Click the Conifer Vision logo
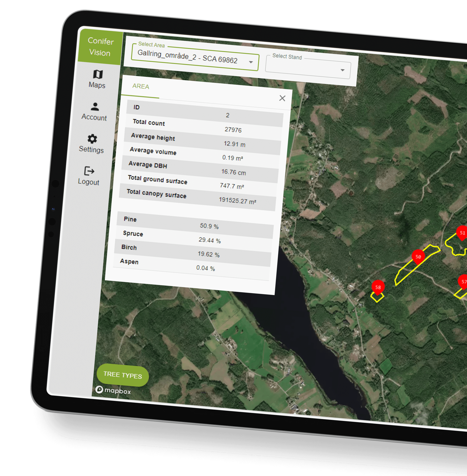 point(100,47)
